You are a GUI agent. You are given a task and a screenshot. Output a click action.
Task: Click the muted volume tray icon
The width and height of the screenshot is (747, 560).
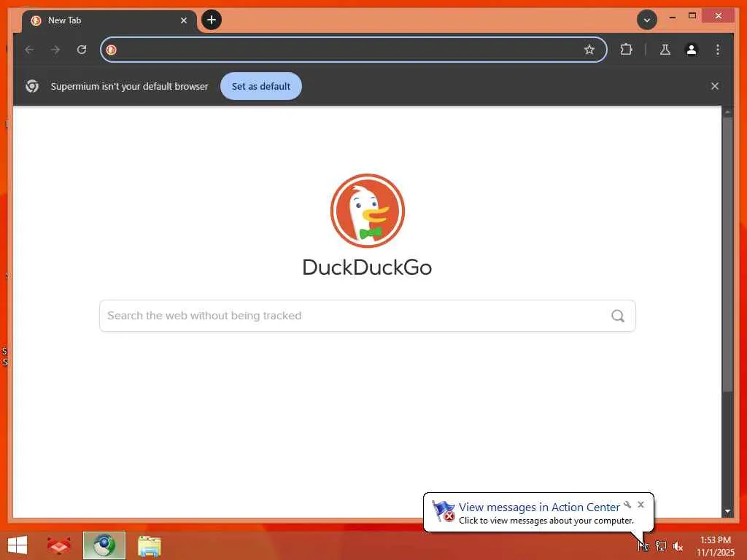[x=678, y=545]
